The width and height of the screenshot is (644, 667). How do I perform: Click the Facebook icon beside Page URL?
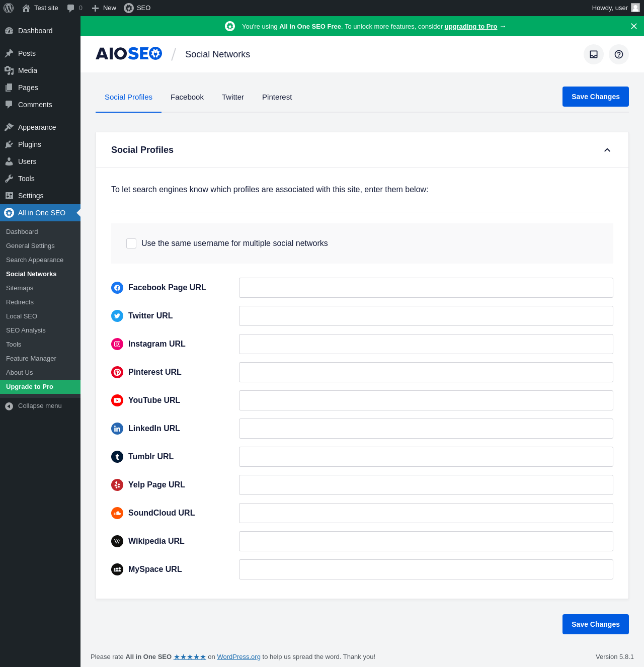point(117,288)
